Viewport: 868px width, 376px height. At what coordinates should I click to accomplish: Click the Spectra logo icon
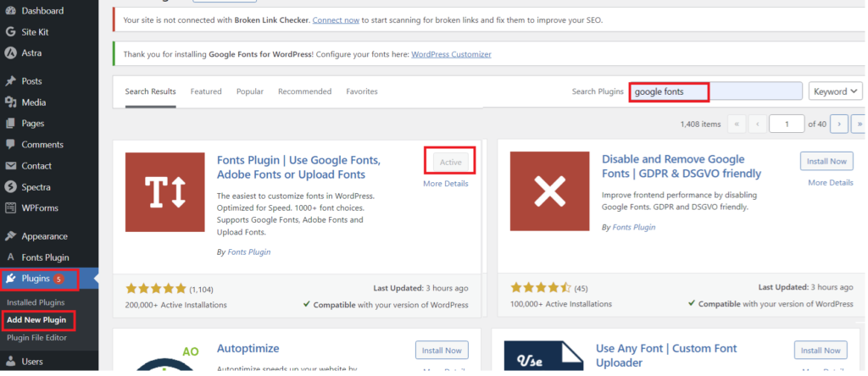tap(10, 187)
